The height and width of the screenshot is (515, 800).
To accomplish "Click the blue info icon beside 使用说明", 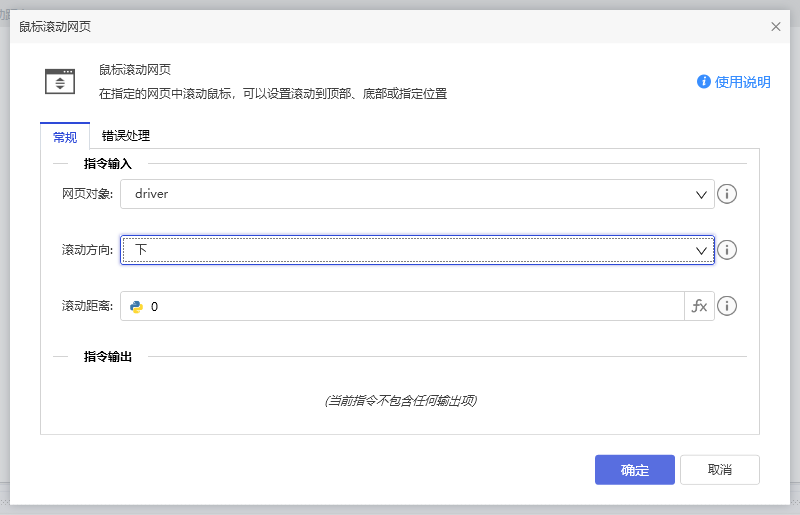I will coord(704,82).
